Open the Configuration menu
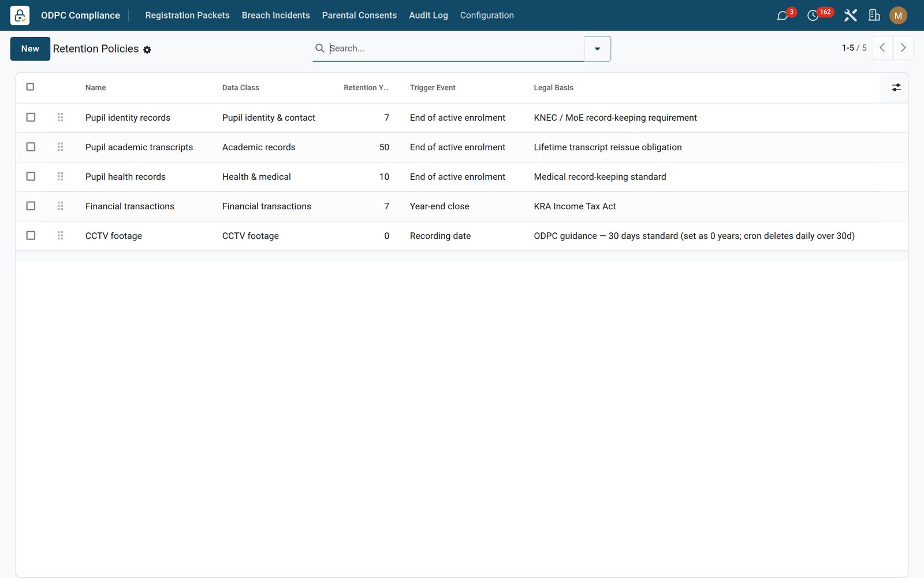Viewport: 924px width, 578px height. (x=487, y=16)
